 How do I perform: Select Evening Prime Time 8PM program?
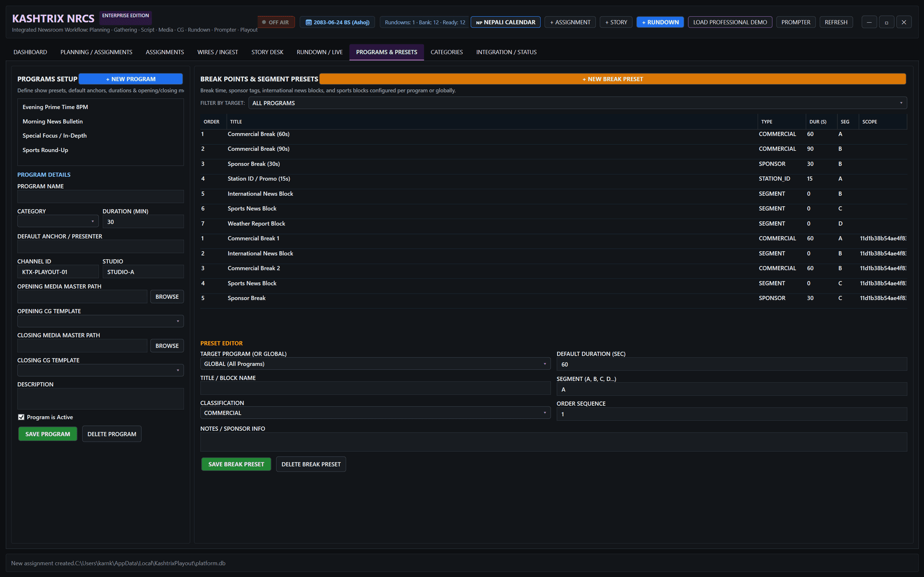[x=100, y=107]
